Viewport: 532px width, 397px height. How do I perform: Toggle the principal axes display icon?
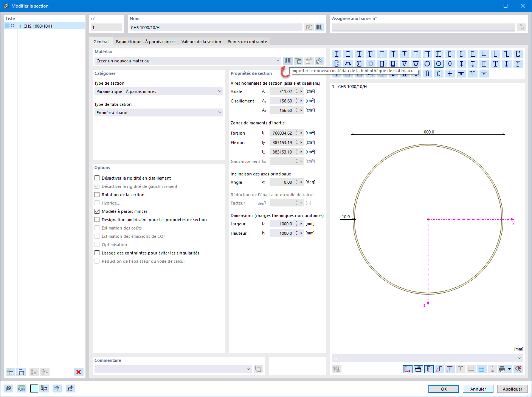429,369
